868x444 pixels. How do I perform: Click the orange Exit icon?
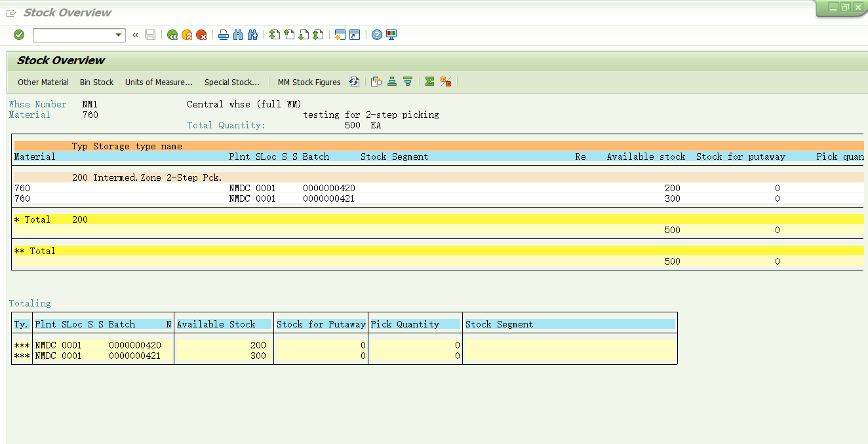click(x=187, y=35)
